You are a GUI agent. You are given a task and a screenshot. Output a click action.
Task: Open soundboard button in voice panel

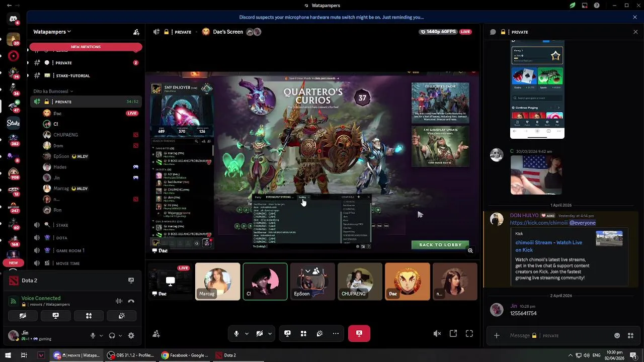click(x=122, y=316)
